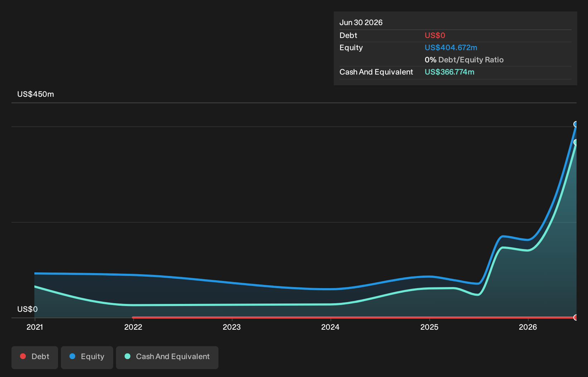588x377 pixels.
Task: Click the 2026 x-axis label
Action: coord(528,327)
